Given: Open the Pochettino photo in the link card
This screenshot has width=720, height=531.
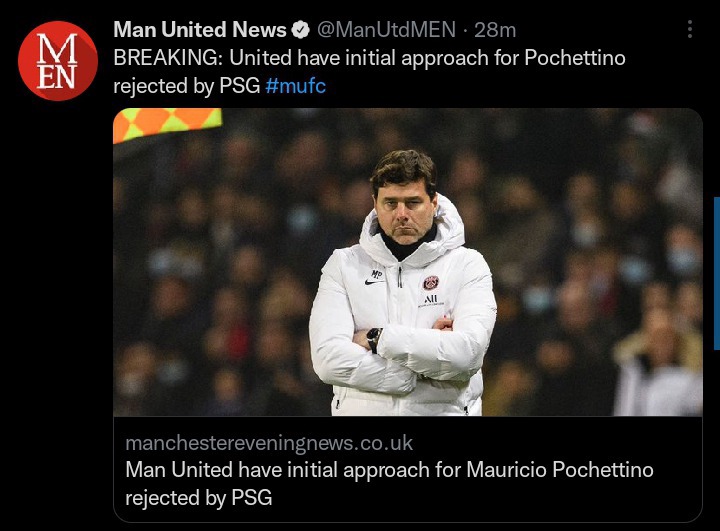Looking at the screenshot, I should pos(408,262).
